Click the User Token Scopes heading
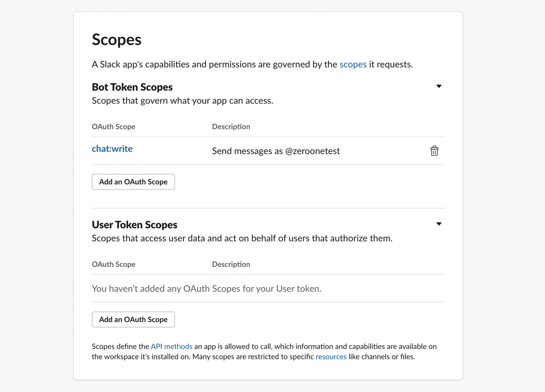Screen dimensions: 545x392 click(x=134, y=225)
